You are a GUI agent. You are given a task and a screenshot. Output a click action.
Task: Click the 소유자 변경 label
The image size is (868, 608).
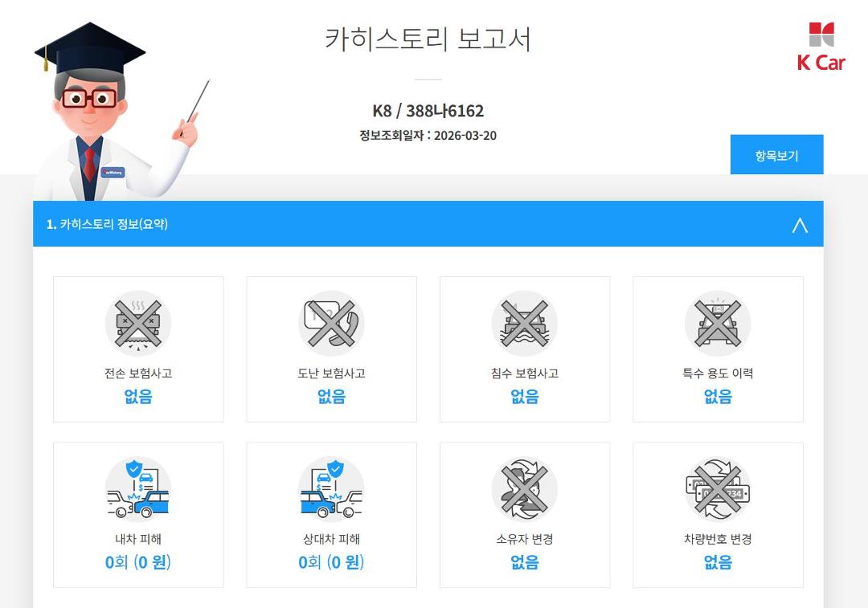tap(524, 539)
